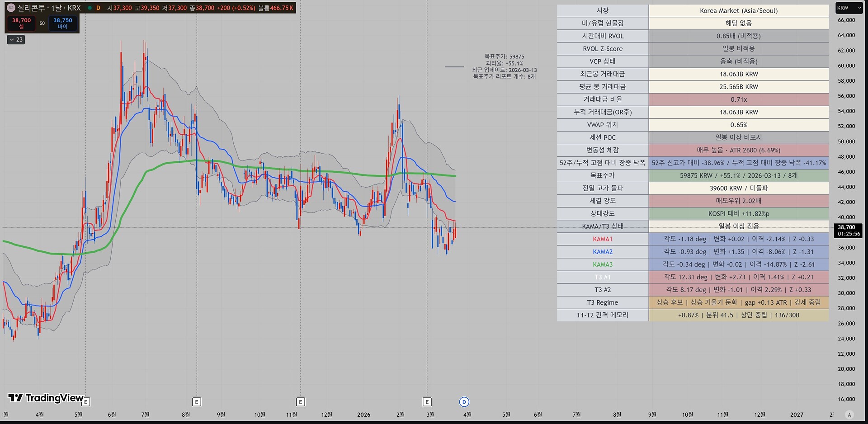Click the current price label 38,700 on axis
The width and height of the screenshot is (868, 424).
(846, 228)
